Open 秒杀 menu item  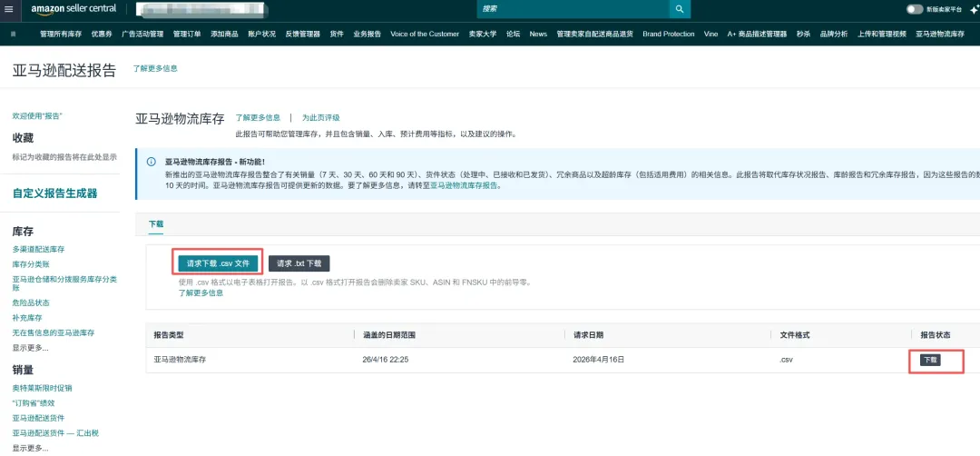(x=803, y=35)
